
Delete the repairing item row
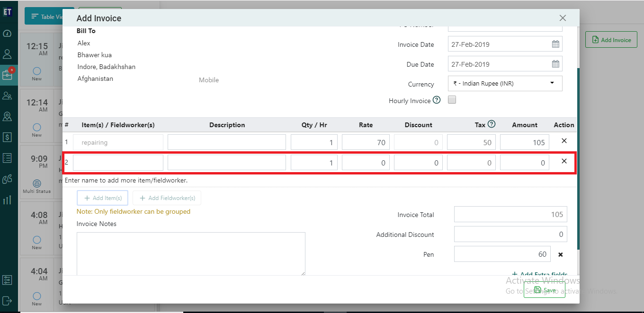point(564,141)
